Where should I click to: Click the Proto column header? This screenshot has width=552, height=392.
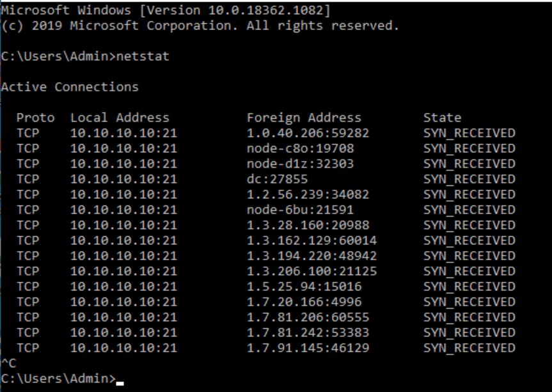coord(35,118)
